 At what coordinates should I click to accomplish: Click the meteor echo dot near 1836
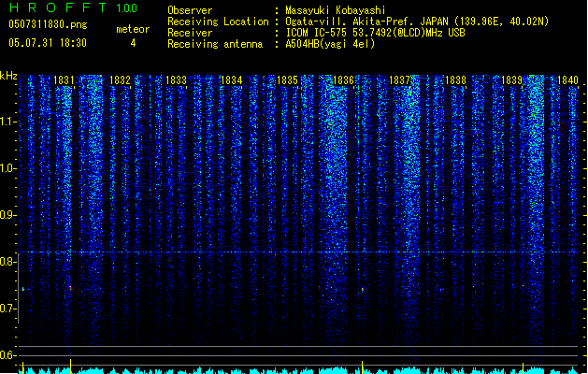click(x=363, y=289)
